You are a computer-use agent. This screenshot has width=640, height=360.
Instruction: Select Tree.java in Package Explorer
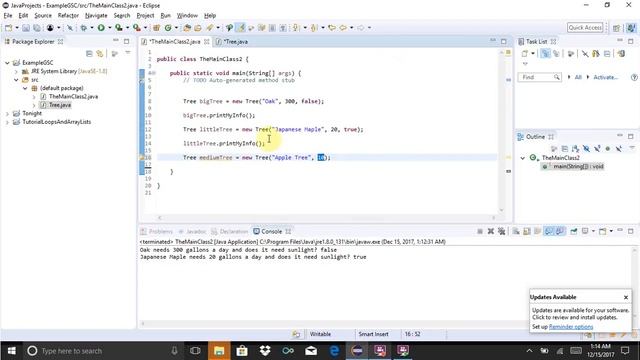[x=60, y=105]
